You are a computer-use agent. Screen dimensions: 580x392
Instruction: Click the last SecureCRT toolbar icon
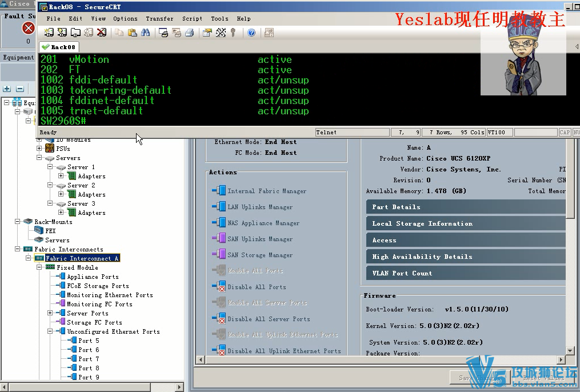(x=269, y=33)
